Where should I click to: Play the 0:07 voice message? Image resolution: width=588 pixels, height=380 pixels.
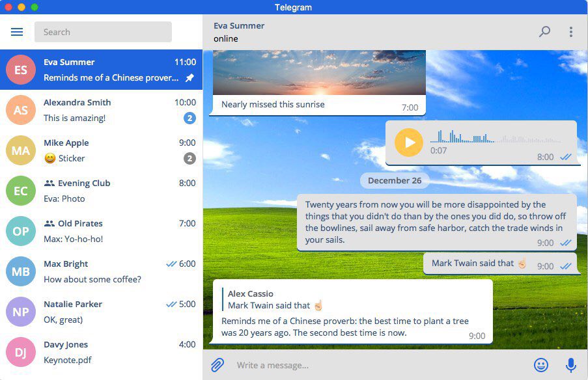coord(409,142)
